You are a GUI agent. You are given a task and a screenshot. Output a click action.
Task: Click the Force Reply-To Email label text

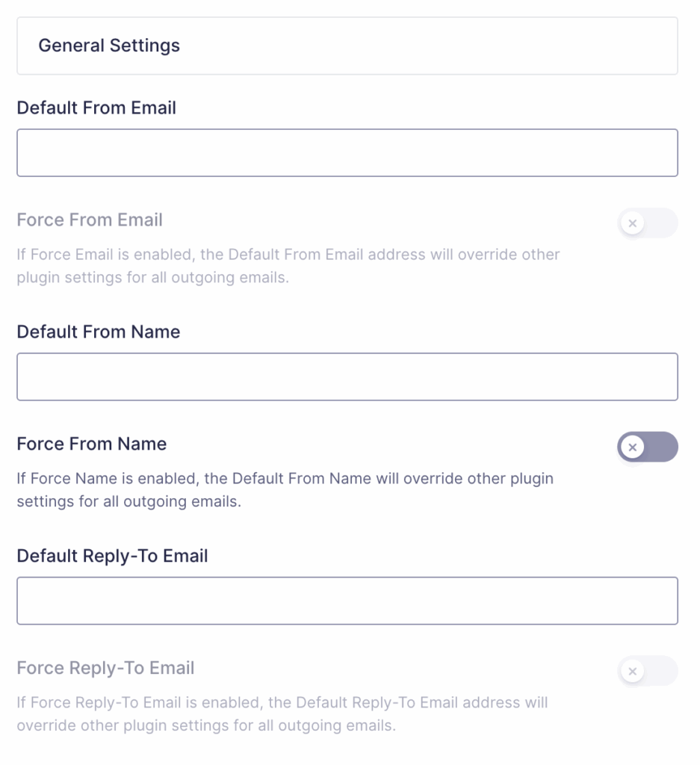point(105,669)
